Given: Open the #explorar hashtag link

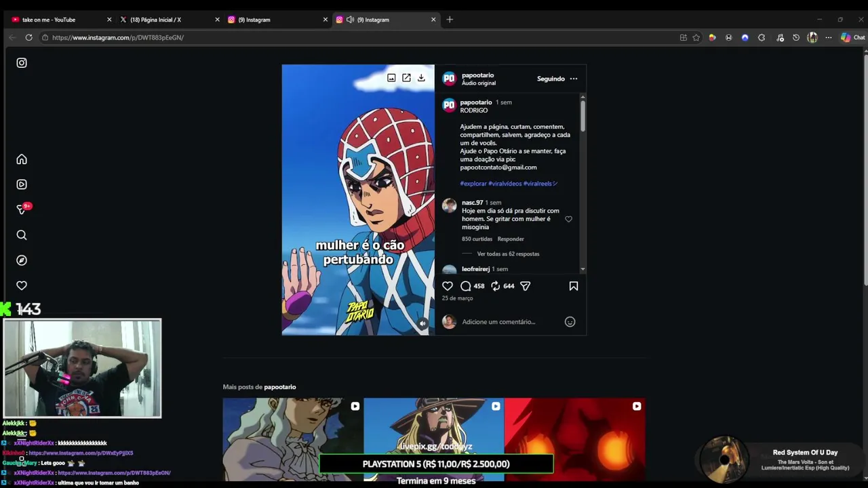Looking at the screenshot, I should point(473,184).
